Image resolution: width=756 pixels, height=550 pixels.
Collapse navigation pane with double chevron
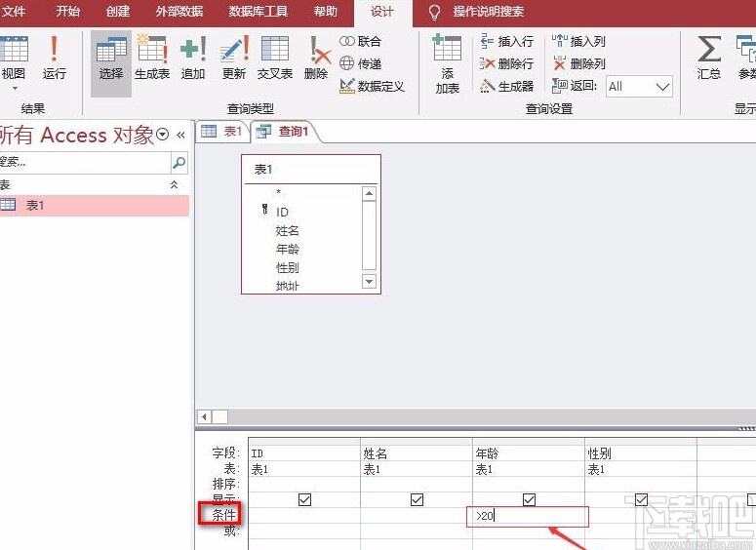180,135
